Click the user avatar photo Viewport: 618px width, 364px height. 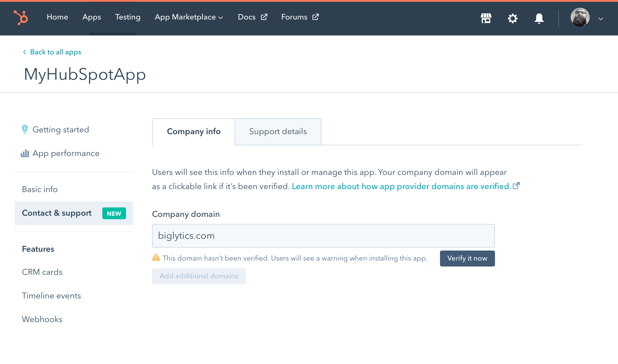coord(580,17)
